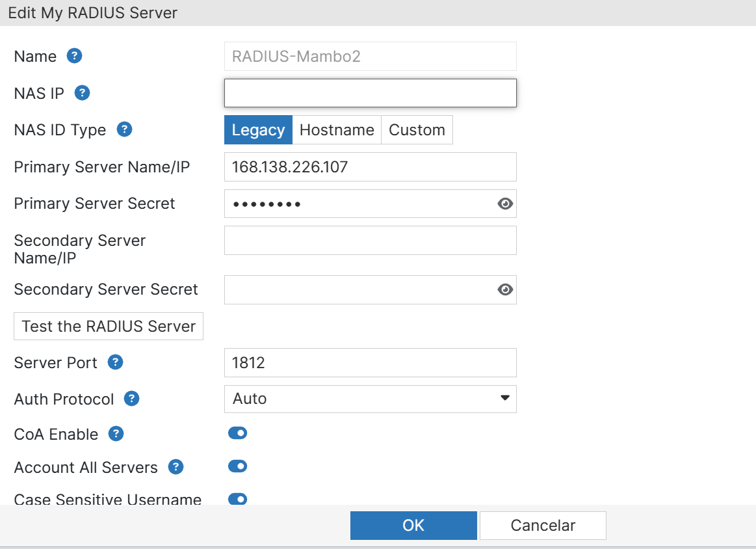
Task: Disable the CoA Enable toggle
Action: 237,433
